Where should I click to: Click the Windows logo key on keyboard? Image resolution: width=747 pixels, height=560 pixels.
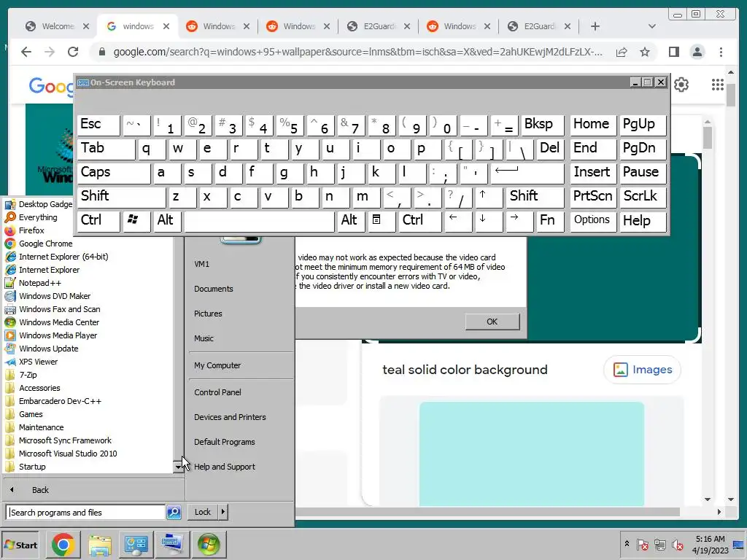click(x=135, y=220)
